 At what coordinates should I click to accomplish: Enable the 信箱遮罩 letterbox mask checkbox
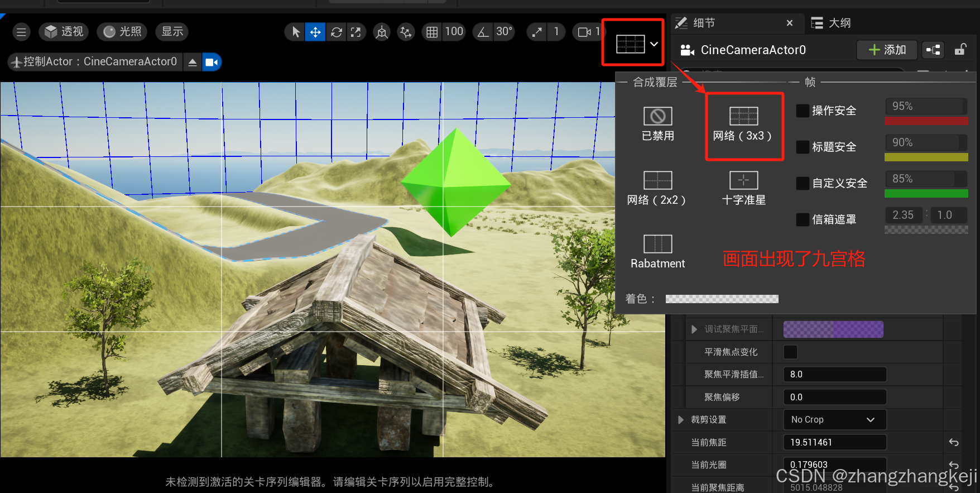pyautogui.click(x=803, y=219)
